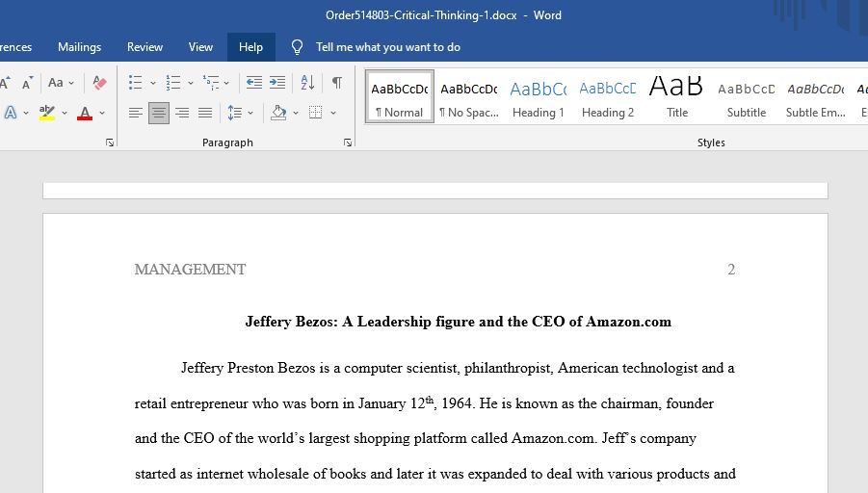Apply the Subtitle style
The height and width of the screenshot is (493, 868).
tap(746, 97)
